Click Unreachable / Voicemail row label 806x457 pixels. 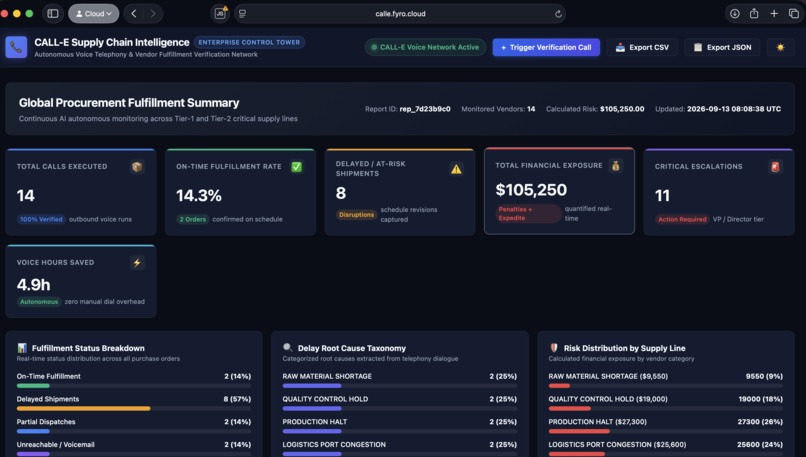tap(56, 444)
